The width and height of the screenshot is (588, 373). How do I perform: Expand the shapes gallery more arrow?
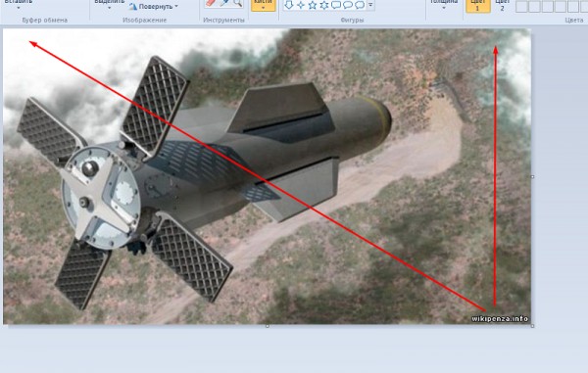coord(370,5)
